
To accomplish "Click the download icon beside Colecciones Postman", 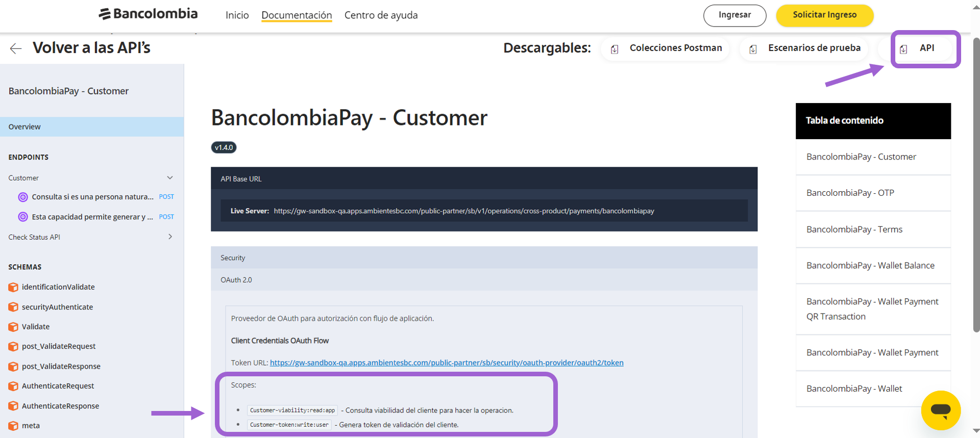I will [615, 49].
